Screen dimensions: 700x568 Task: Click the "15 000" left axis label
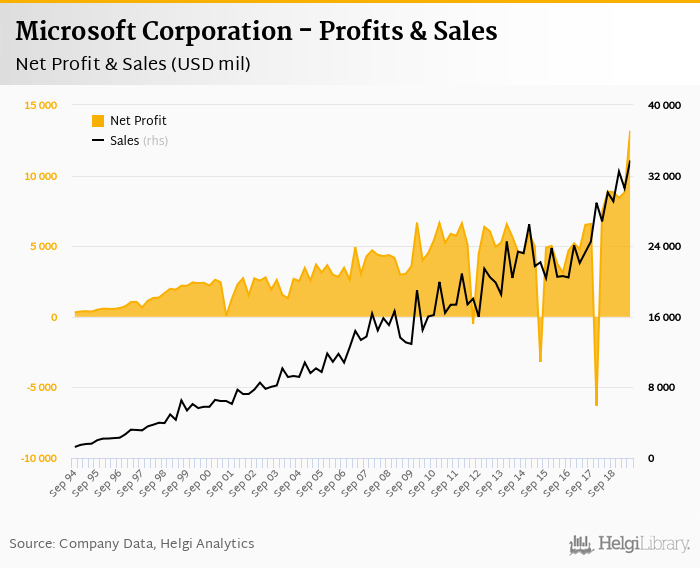pos(41,105)
